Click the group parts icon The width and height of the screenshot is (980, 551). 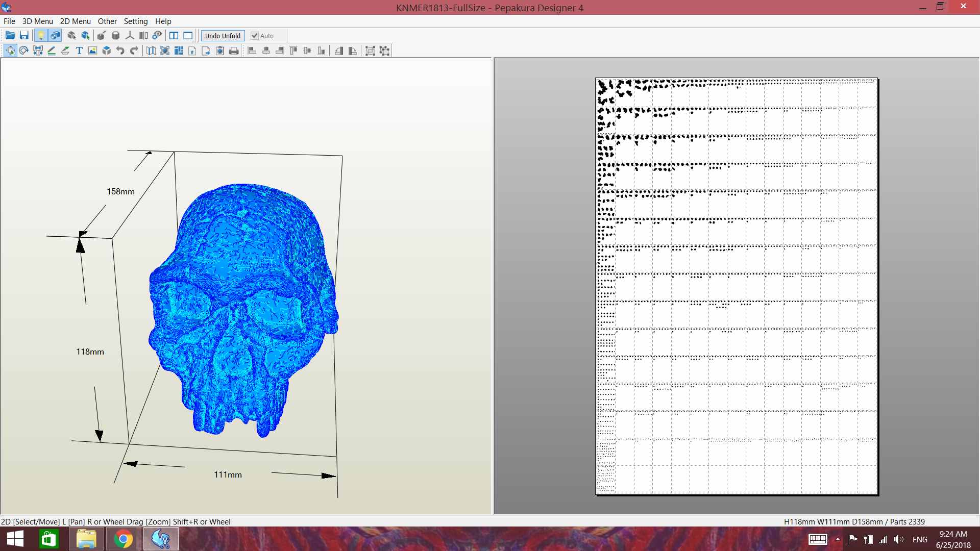(x=371, y=51)
